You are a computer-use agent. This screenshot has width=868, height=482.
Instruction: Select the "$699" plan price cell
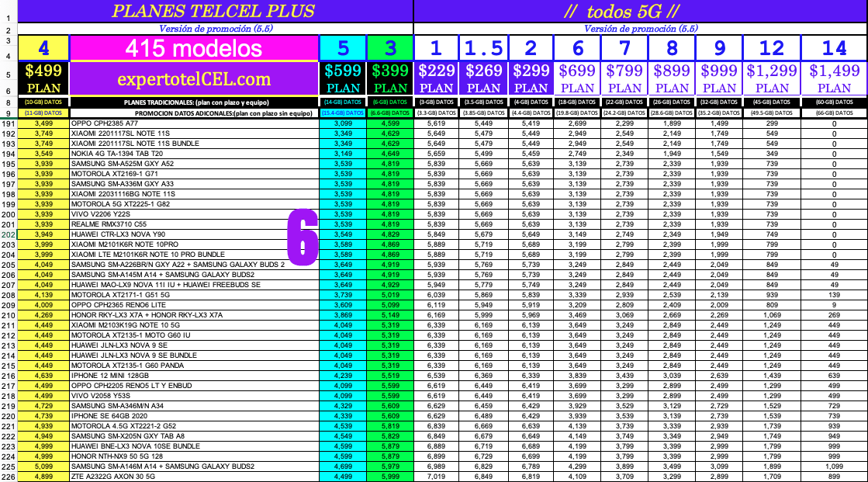[x=577, y=71]
